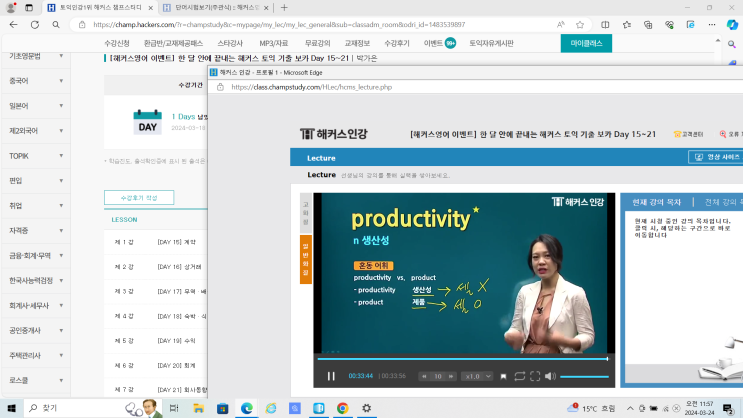Open Task View on taskbar
This screenshot has width=743, height=418.
click(174, 408)
